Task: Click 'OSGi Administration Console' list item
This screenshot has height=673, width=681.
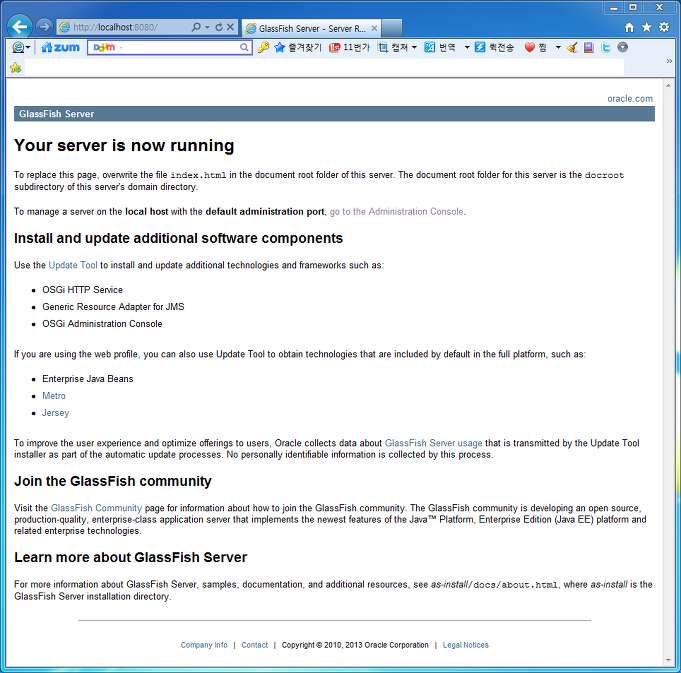Action: point(102,323)
